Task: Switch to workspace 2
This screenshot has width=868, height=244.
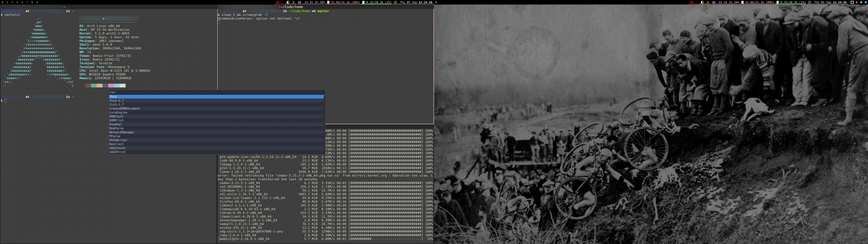Action: [x=7, y=2]
